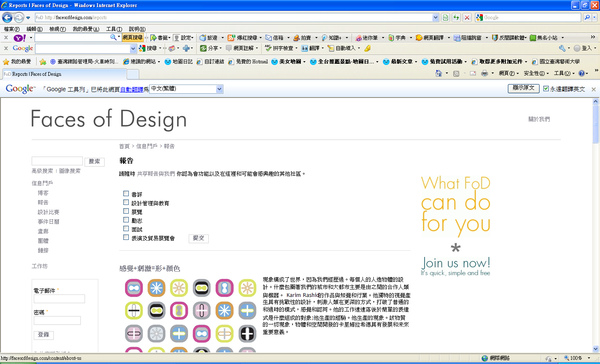Open the recent pages dropdown beside Forward
The image size is (600, 364).
tap(28, 18)
